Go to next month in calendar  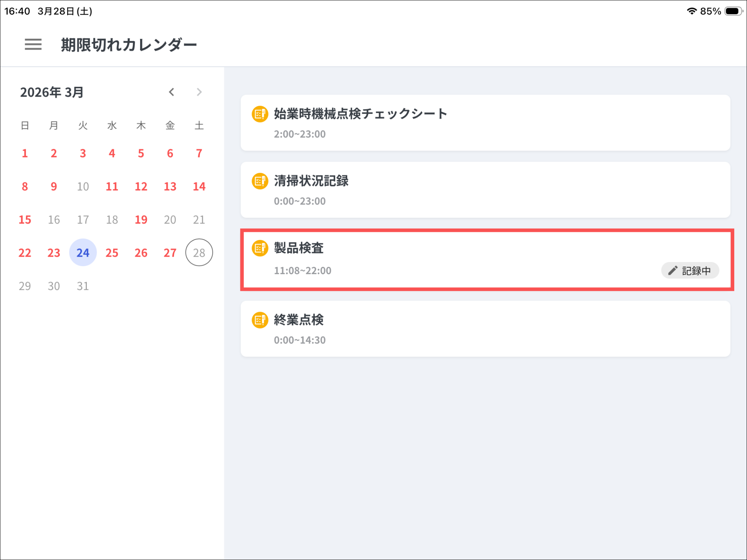tap(199, 92)
